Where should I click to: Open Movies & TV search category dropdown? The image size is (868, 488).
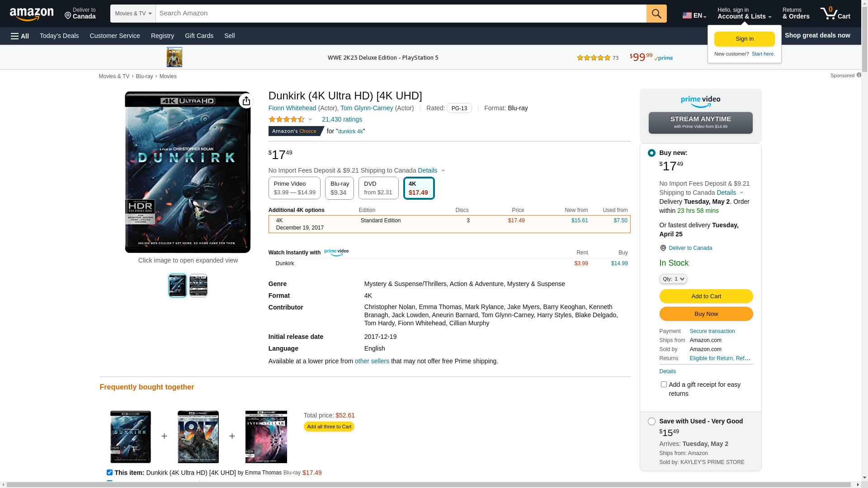[x=133, y=14]
